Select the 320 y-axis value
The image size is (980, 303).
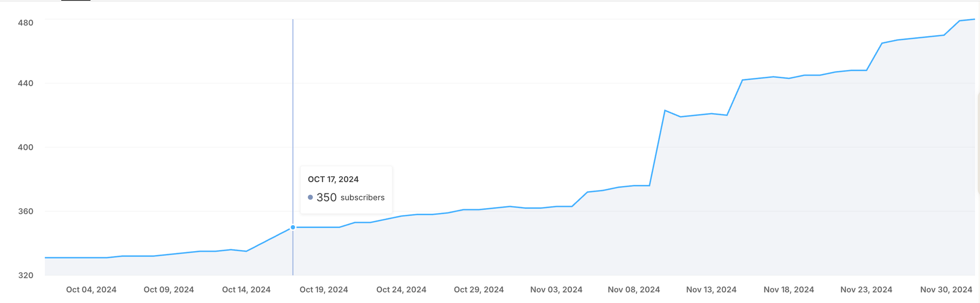click(x=25, y=275)
